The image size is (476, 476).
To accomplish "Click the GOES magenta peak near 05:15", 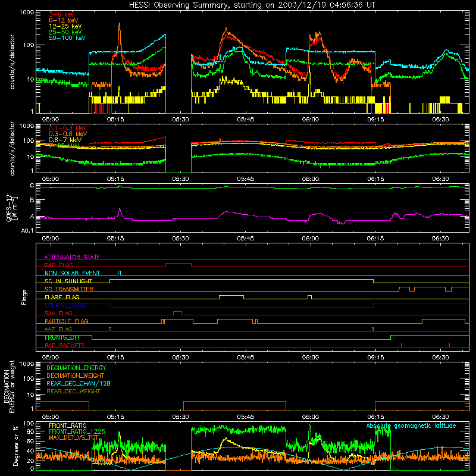I will point(120,209).
